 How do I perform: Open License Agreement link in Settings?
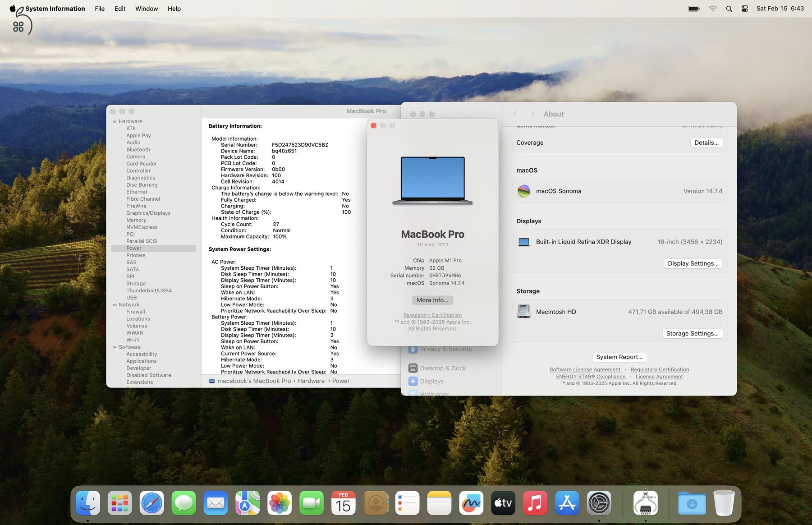[x=659, y=377]
